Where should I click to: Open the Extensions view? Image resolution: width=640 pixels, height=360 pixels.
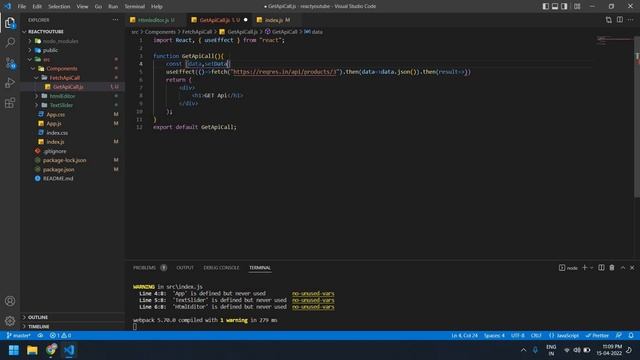click(x=10, y=103)
